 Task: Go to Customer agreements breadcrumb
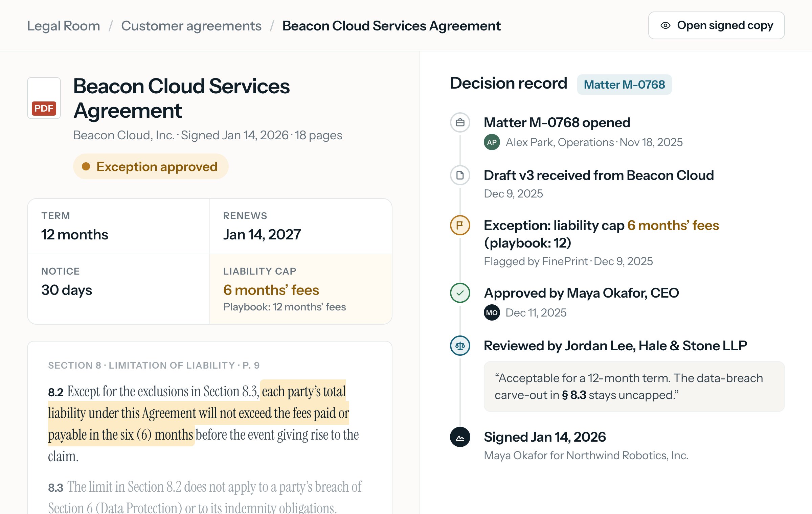pyautogui.click(x=191, y=26)
